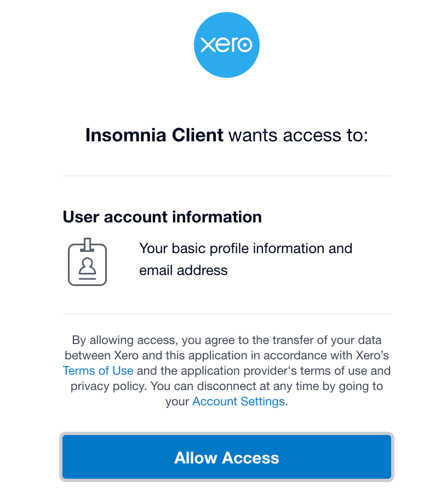Click the 'wants access to:' heading text
435x504 pixels.
(299, 135)
